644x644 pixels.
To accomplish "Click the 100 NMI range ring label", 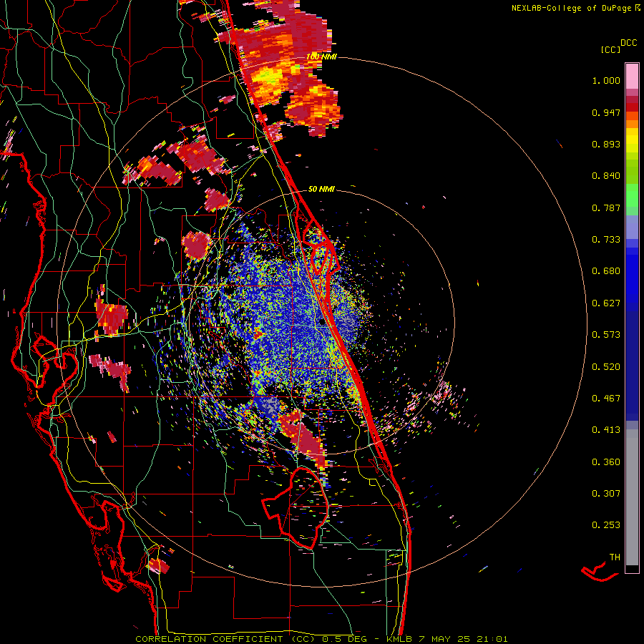I will (x=321, y=57).
